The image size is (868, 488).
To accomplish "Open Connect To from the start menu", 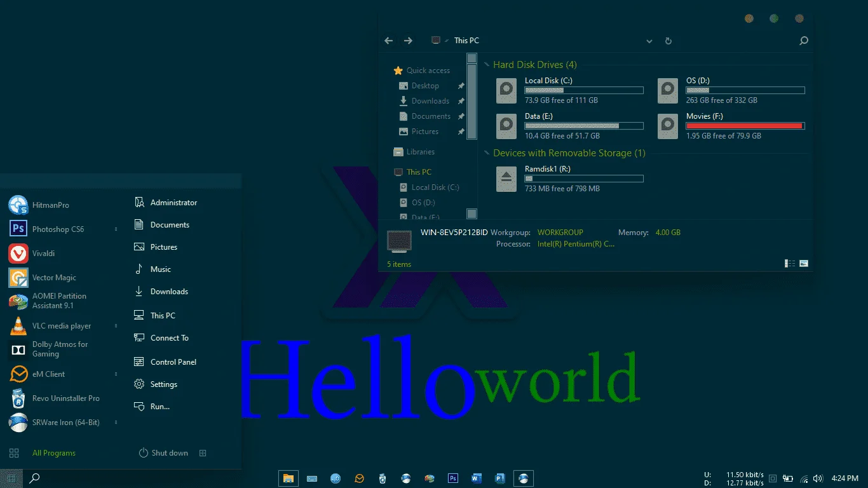I will click(x=161, y=338).
